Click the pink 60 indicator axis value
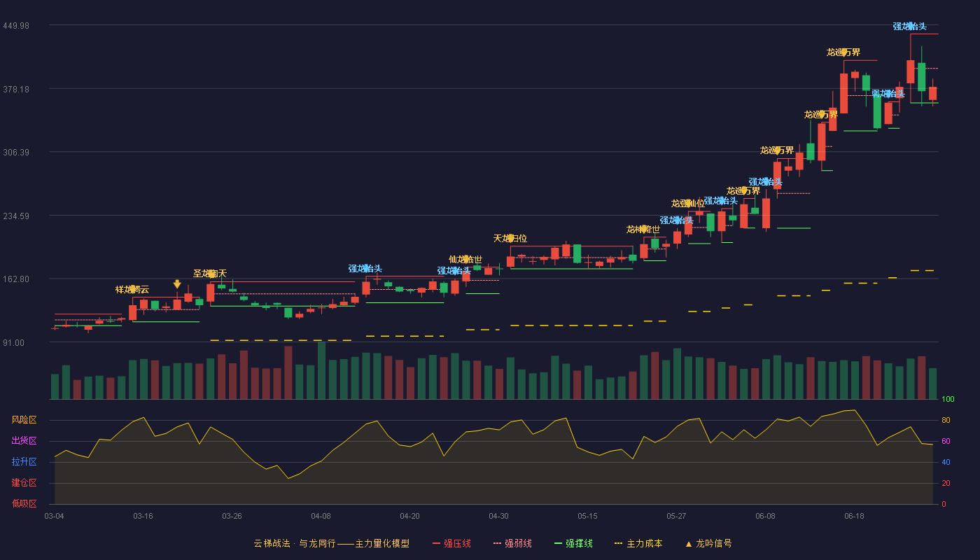The image size is (980, 560). [946, 441]
